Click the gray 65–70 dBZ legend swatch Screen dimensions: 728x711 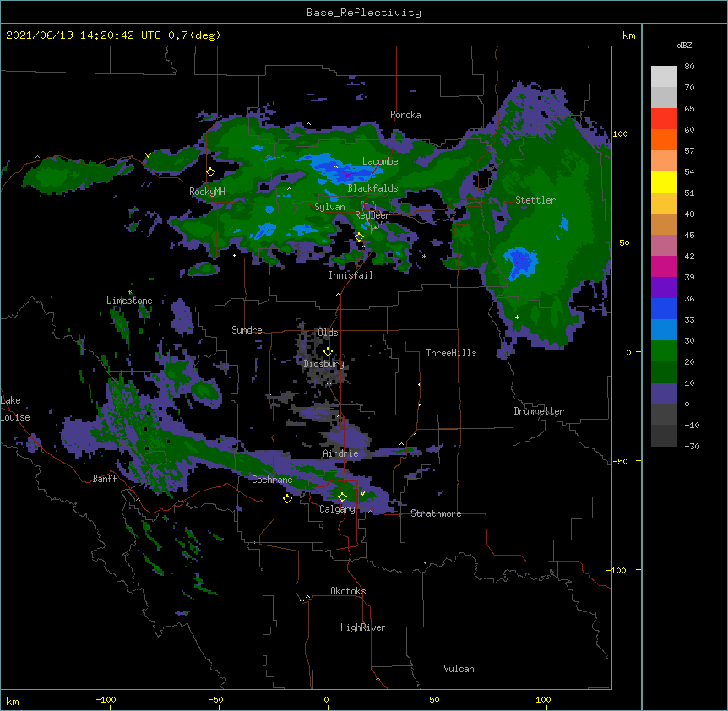(664, 97)
